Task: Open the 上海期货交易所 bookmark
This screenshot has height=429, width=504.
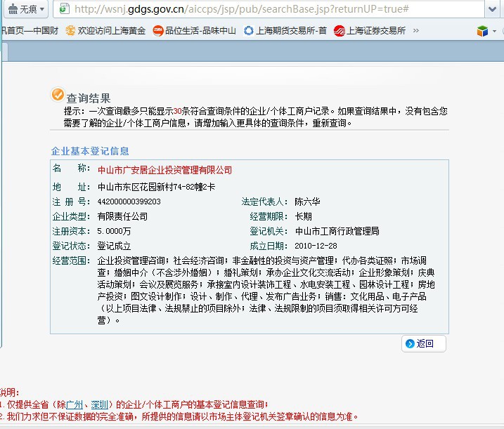Action: click(x=285, y=31)
